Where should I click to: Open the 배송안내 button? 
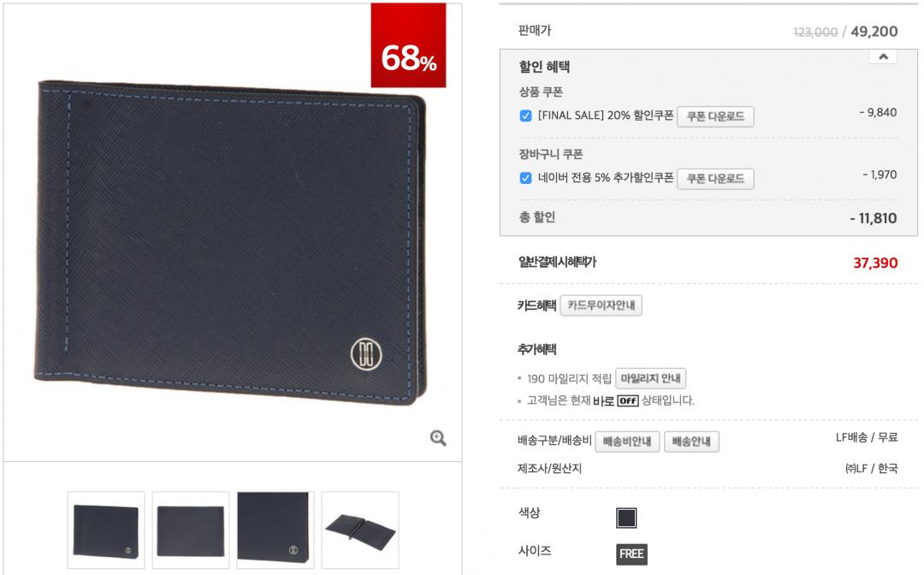(691, 442)
